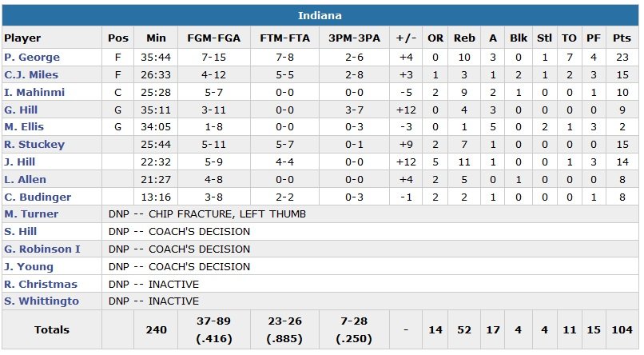Select C. Budinger player link

point(38,197)
